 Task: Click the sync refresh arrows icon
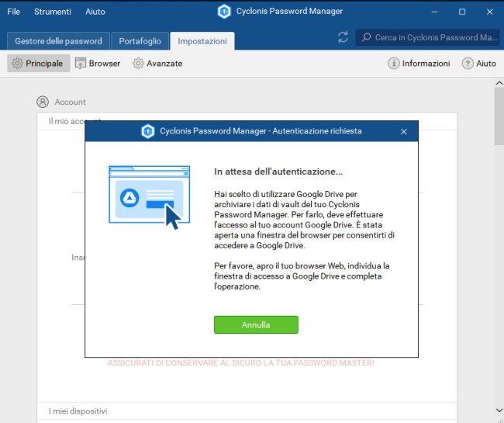(343, 37)
